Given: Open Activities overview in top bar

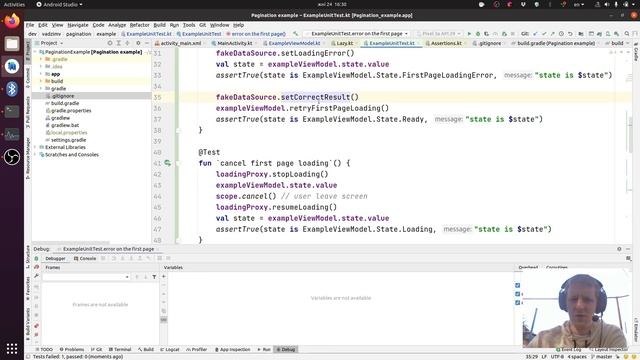Looking at the screenshot, I should 14,4.
